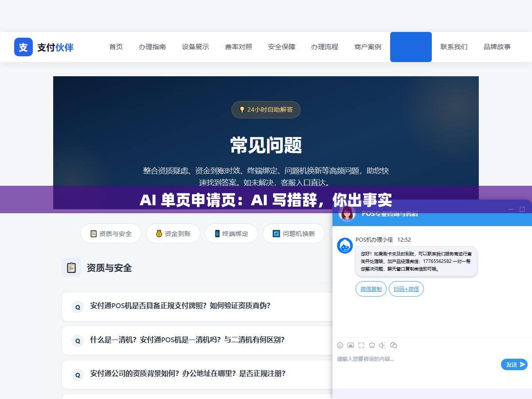This screenshot has width=532, height=399.
Task: Open 品牌故事 navigation item
Action: click(497, 47)
